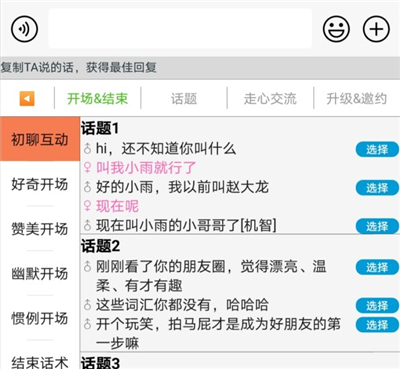The width and height of the screenshot is (400, 369).
Task: Tap the 话题1 heading
Action: (x=100, y=128)
